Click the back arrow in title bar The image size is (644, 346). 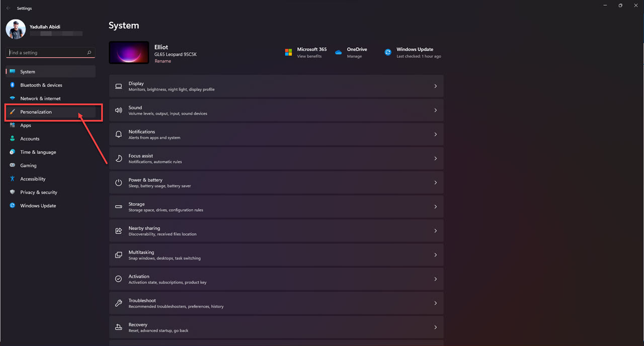8,8
